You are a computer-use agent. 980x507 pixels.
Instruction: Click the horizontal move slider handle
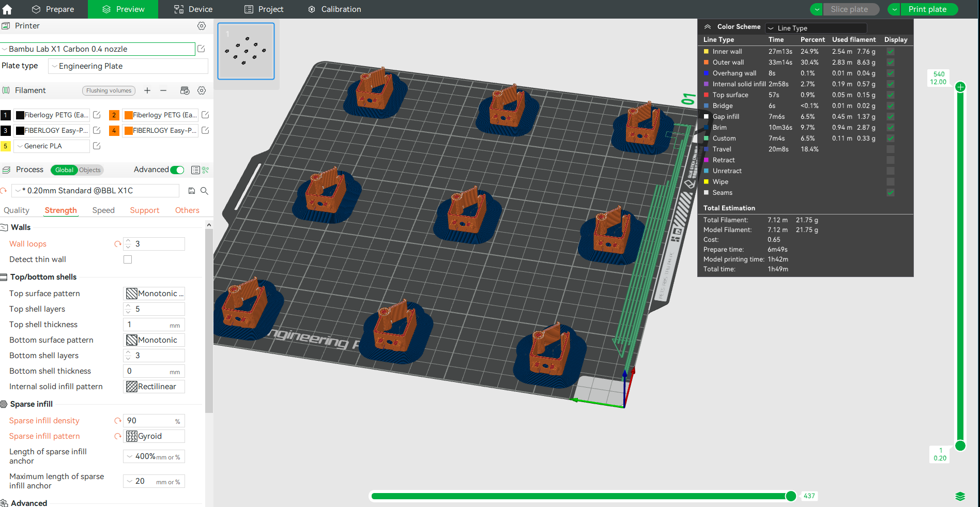click(x=791, y=496)
